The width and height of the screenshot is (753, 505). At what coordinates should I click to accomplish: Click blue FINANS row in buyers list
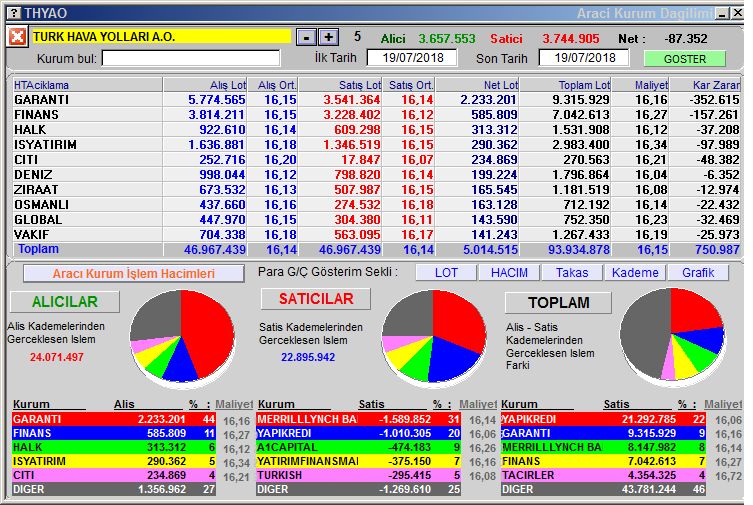pos(114,433)
